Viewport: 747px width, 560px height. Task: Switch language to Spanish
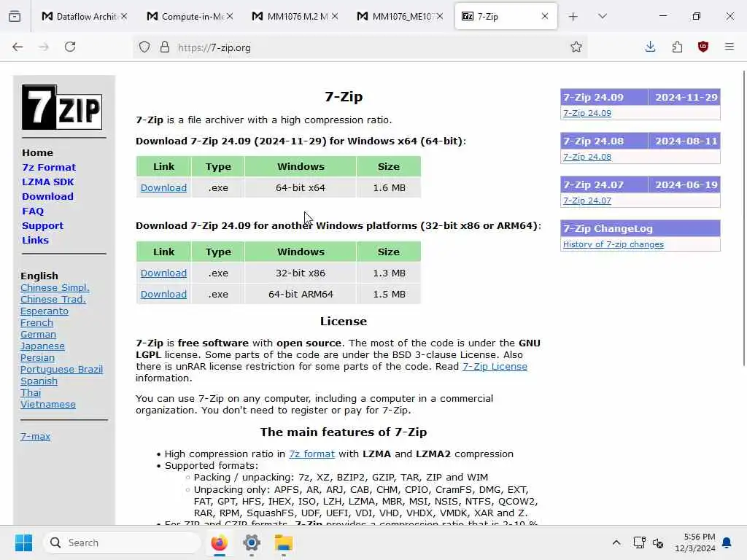[x=39, y=381]
